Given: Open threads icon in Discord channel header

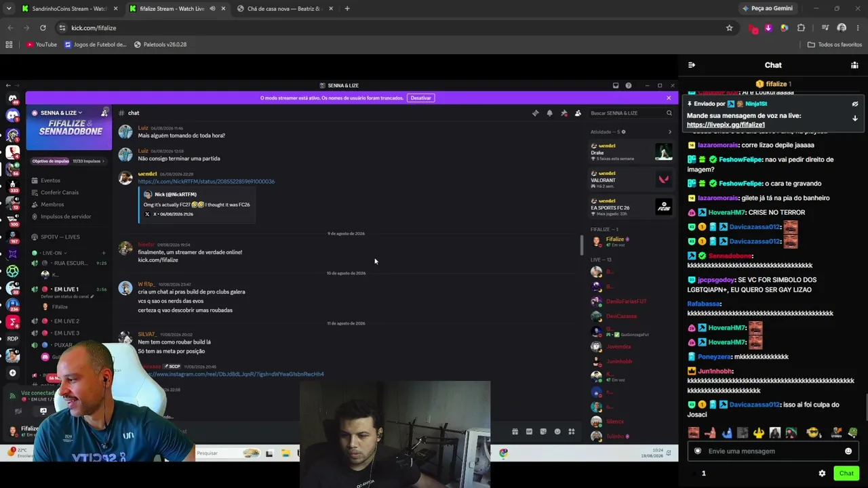Looking at the screenshot, I should pyautogui.click(x=535, y=113).
